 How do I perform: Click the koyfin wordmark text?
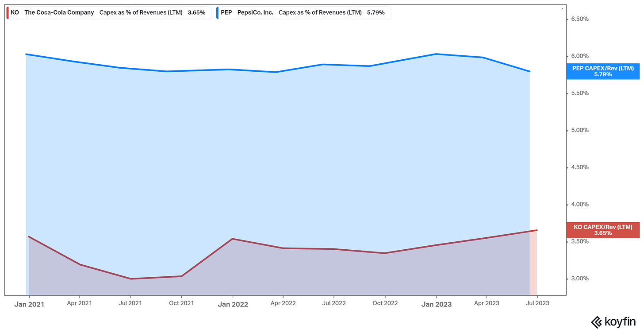[x=620, y=321]
